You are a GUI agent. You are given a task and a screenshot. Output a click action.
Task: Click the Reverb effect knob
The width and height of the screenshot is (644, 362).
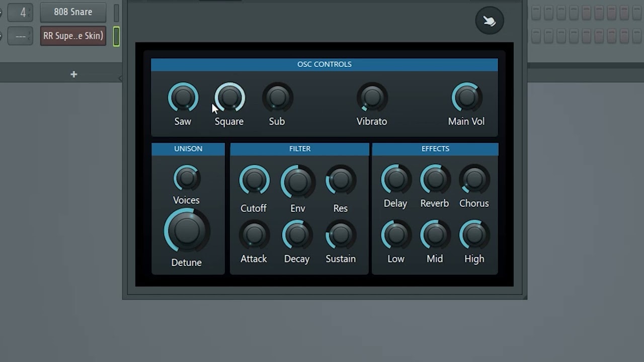pos(435,179)
